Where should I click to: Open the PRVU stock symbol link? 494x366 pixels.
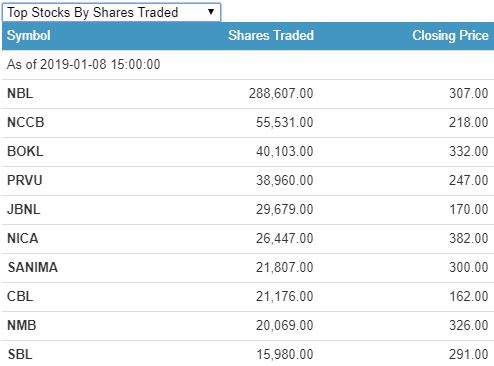[25, 180]
